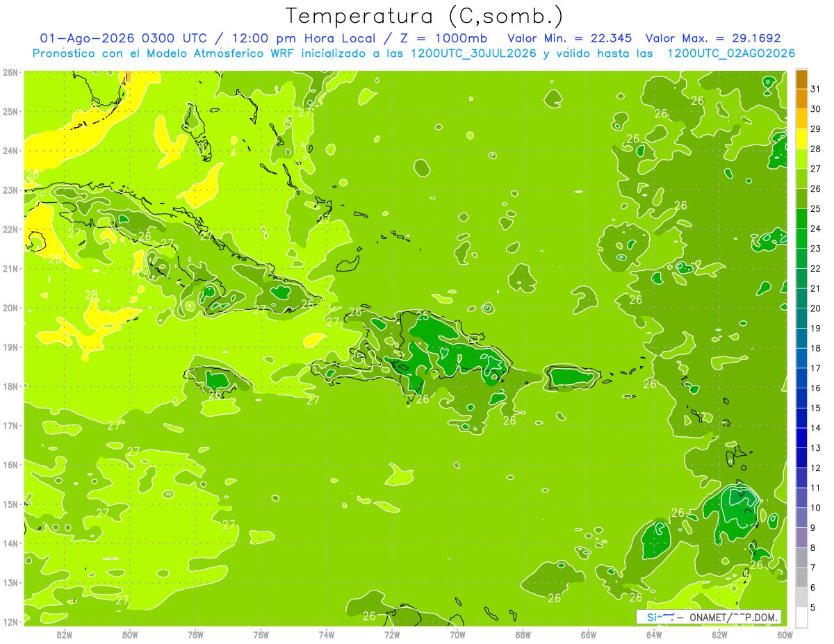This screenshot has width=834, height=644.
Task: Click the 78W longitude axis label
Action: [x=195, y=634]
